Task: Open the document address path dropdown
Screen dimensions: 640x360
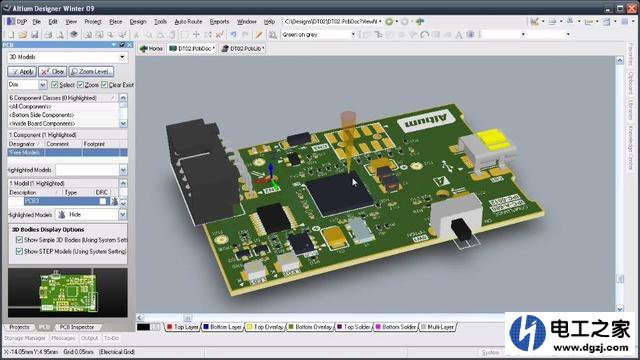Action: pyautogui.click(x=380, y=22)
